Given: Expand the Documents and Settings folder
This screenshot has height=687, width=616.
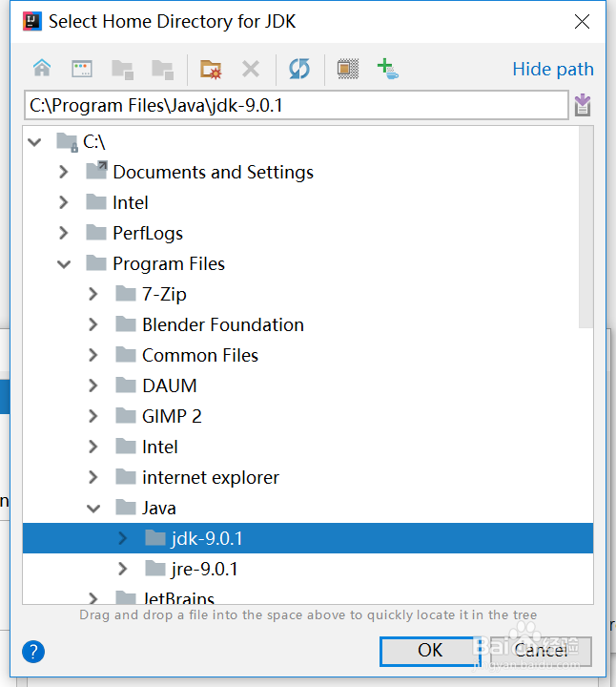Looking at the screenshot, I should (x=64, y=172).
